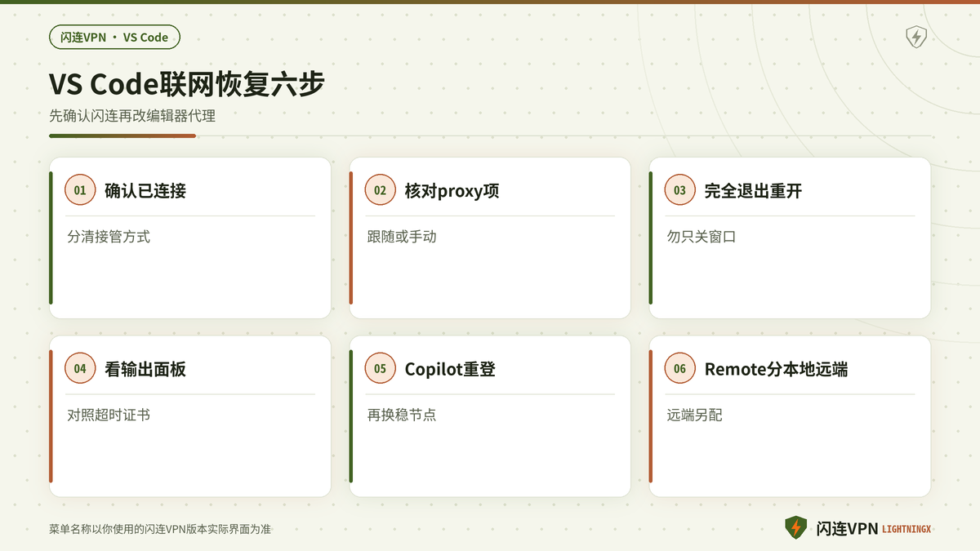Image resolution: width=980 pixels, height=551 pixels.
Task: Select the 06 step number badge
Action: (679, 369)
